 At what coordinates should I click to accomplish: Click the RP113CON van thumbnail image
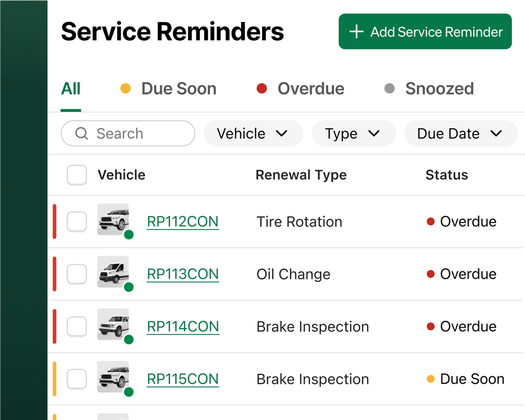coord(112,271)
